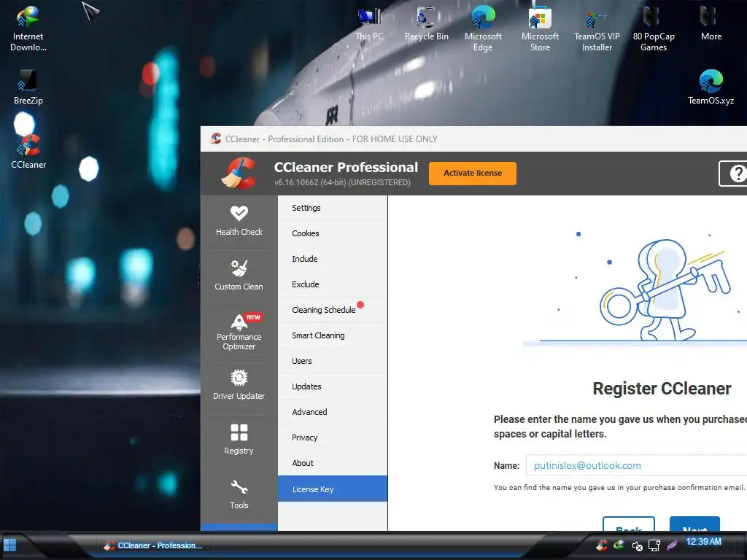Click the Name input field
The height and width of the screenshot is (560, 747).
636,465
